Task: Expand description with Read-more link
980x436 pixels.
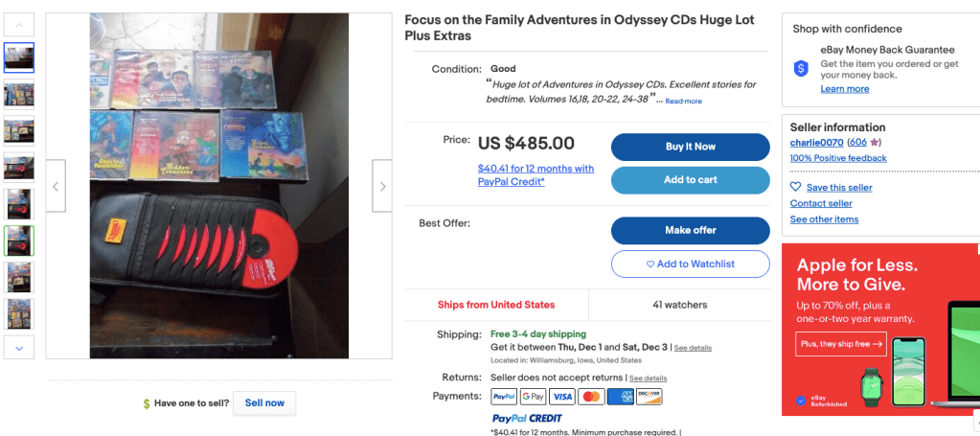Action: 683,101
